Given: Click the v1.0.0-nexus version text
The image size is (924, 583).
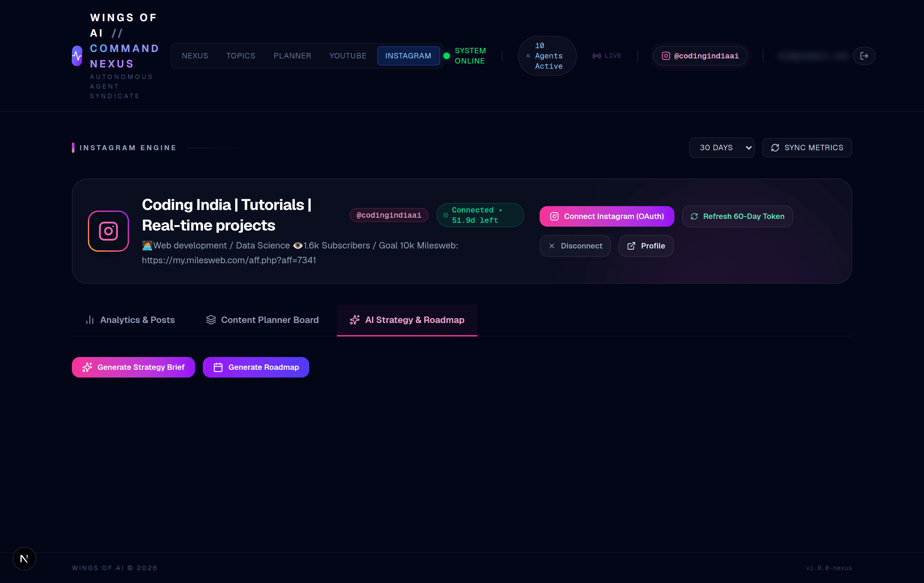Looking at the screenshot, I should [829, 568].
